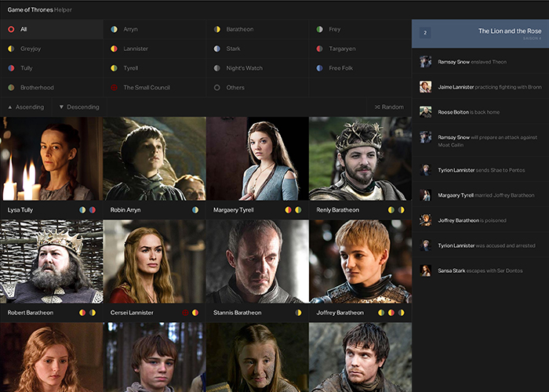Click Joffrey Baratheon's Baratheon house badge
This screenshot has height=392, width=549.
[x=402, y=313]
